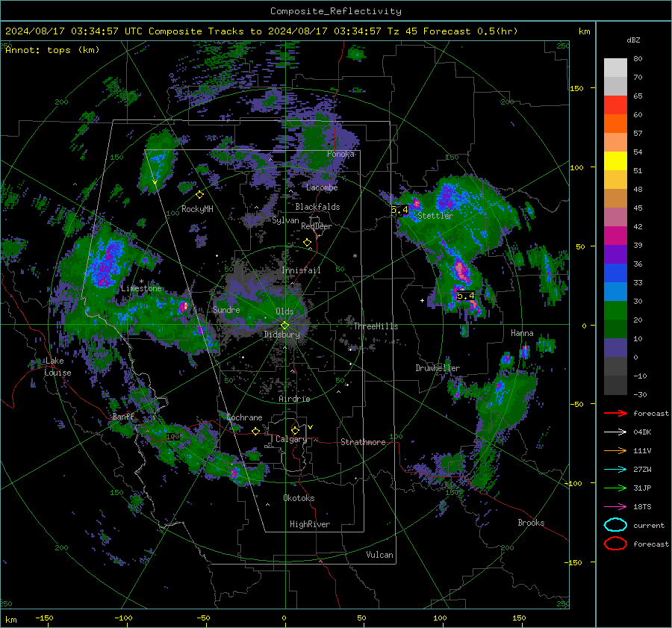
Task: Click the Hanna city label
Action: (522, 333)
